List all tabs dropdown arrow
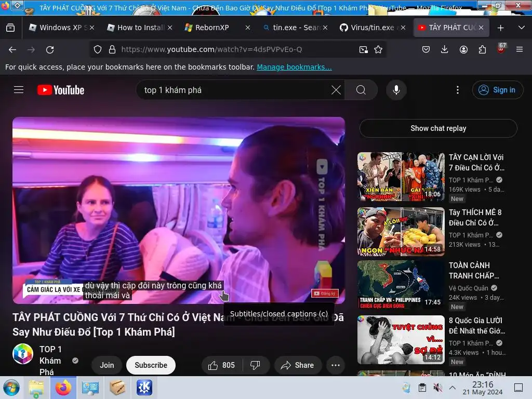This screenshot has height=399, width=532. pos(522,28)
